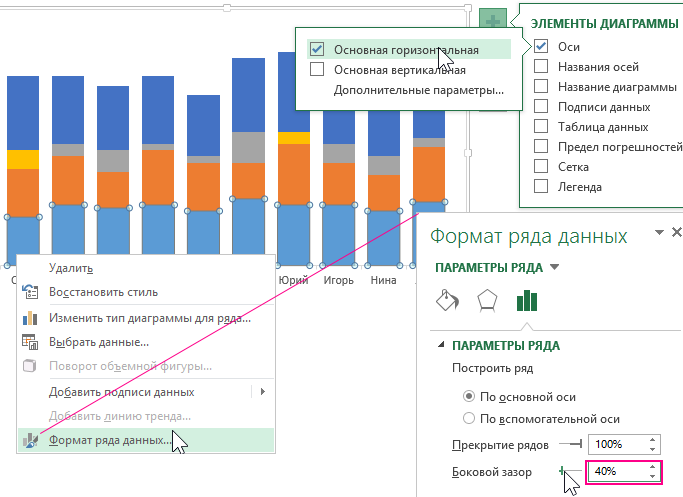This screenshot has width=683, height=497.
Task: Uncheck the Основная горизонтальная checkbox
Action: click(317, 49)
